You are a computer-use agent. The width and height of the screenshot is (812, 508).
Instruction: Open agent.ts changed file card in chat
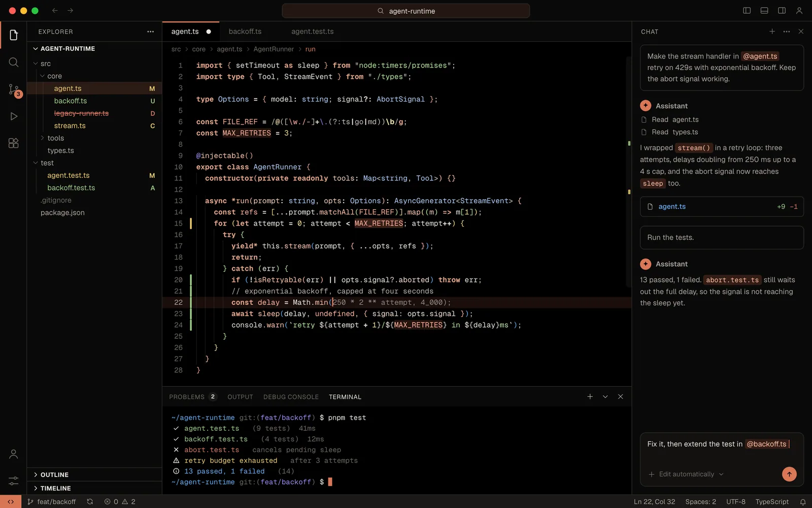(722, 207)
